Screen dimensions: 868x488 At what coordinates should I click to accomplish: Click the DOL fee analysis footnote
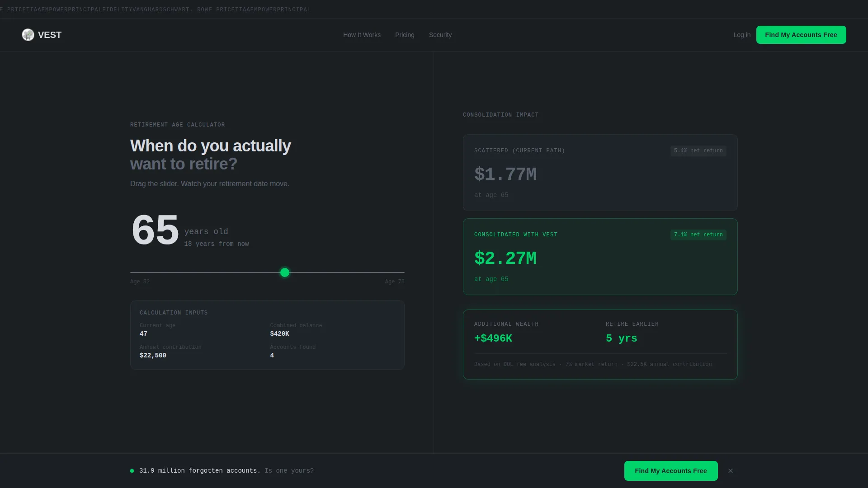[593, 365]
